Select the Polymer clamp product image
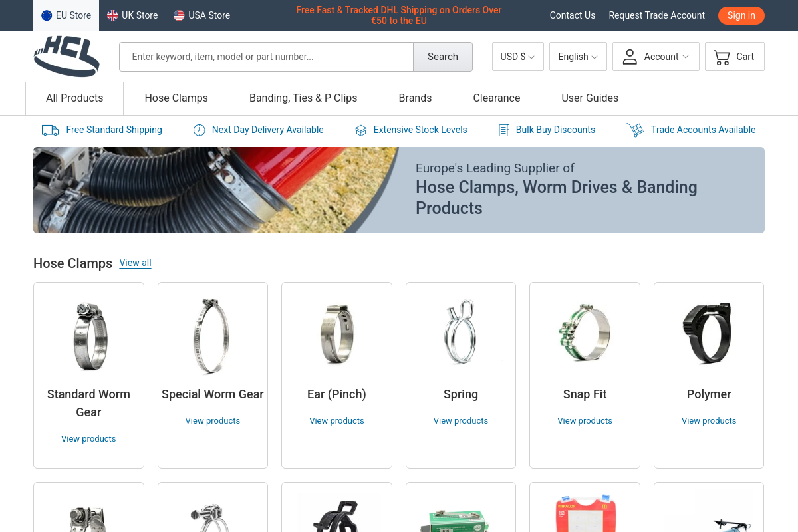Viewport: 798px width, 532px height. pyautogui.click(x=709, y=332)
